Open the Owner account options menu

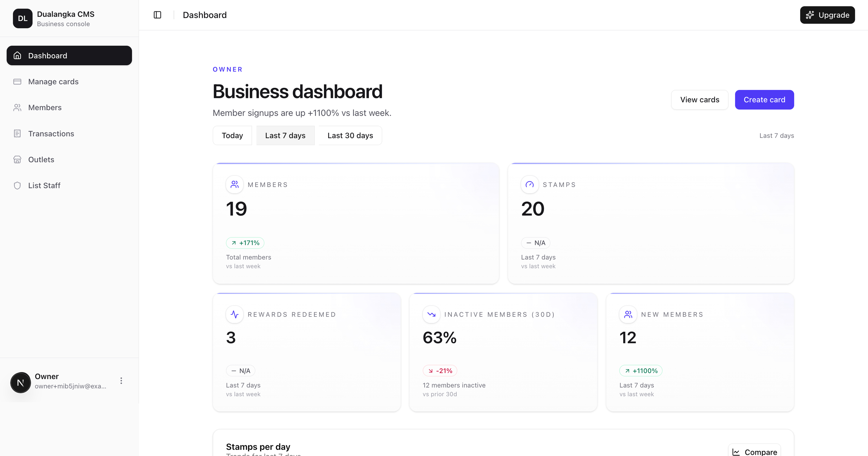click(x=121, y=380)
